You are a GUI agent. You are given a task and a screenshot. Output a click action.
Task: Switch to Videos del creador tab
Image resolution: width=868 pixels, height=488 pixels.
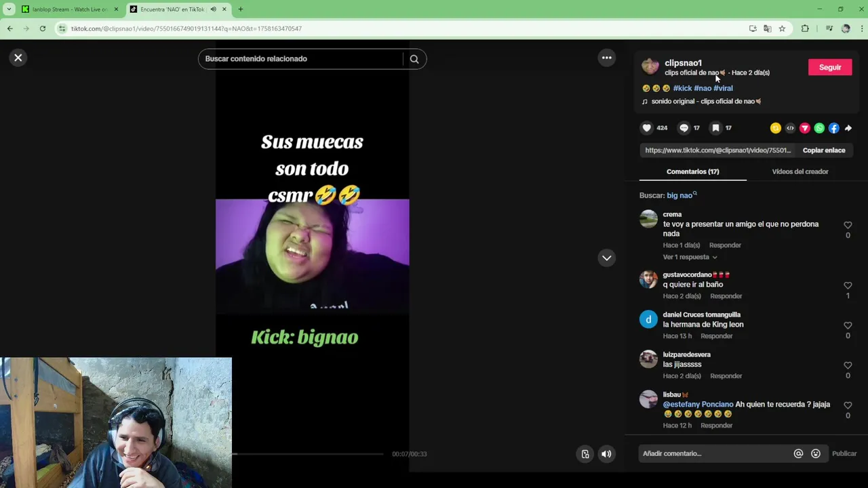pyautogui.click(x=800, y=171)
